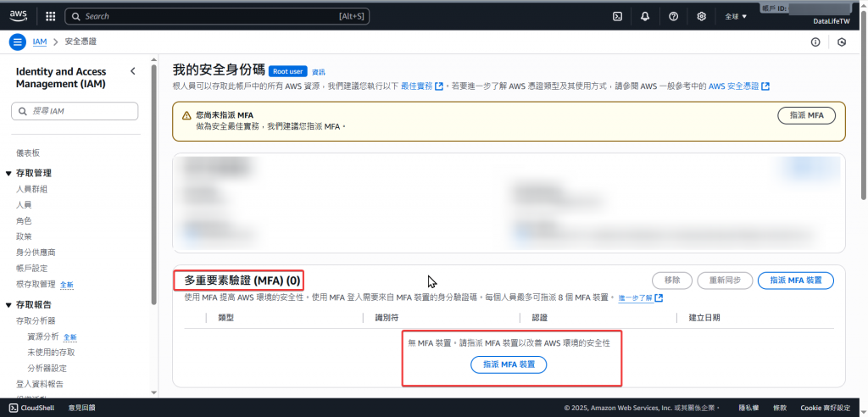Click the 識別符 column header

point(387,318)
